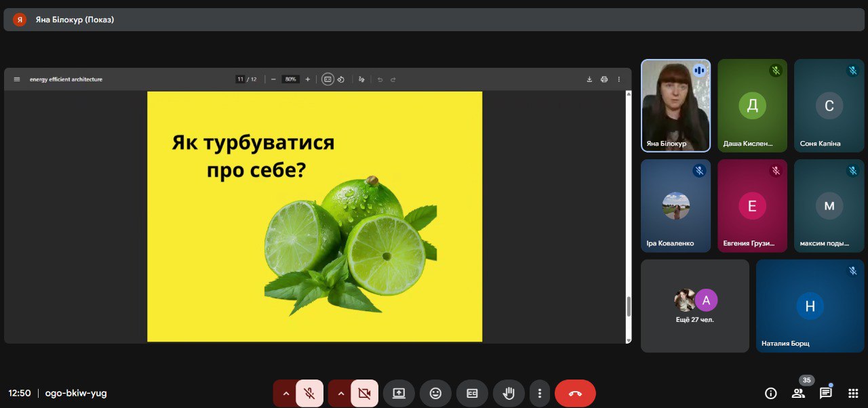
Task: Expand video settings arrow beside camera
Action: coord(340,393)
